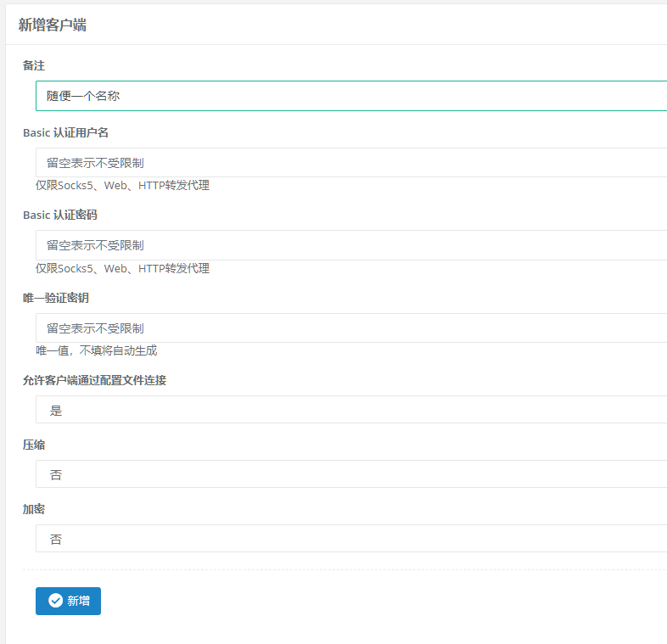Open the 压缩 dropdown set to 否
Screen dimensions: 667x644
point(351,473)
